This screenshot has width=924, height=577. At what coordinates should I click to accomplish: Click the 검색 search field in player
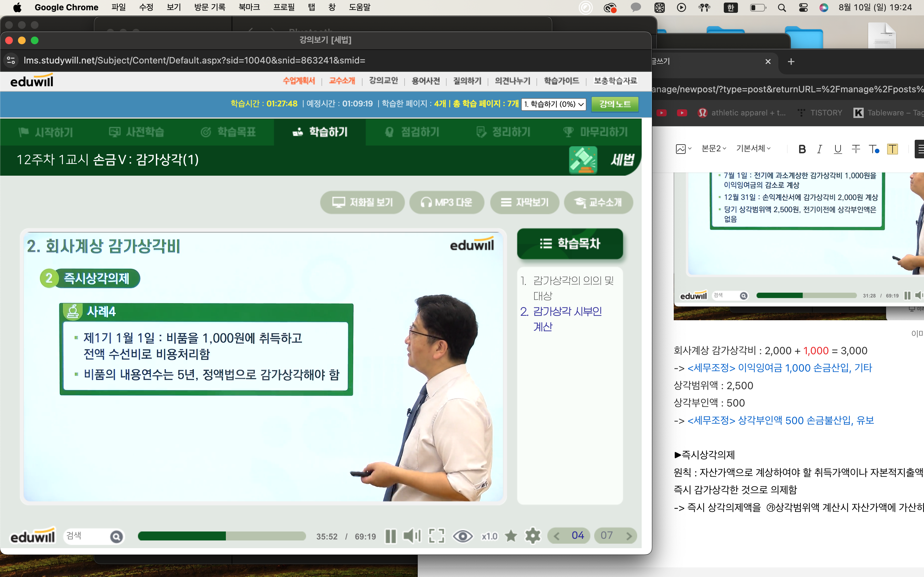[x=86, y=536]
